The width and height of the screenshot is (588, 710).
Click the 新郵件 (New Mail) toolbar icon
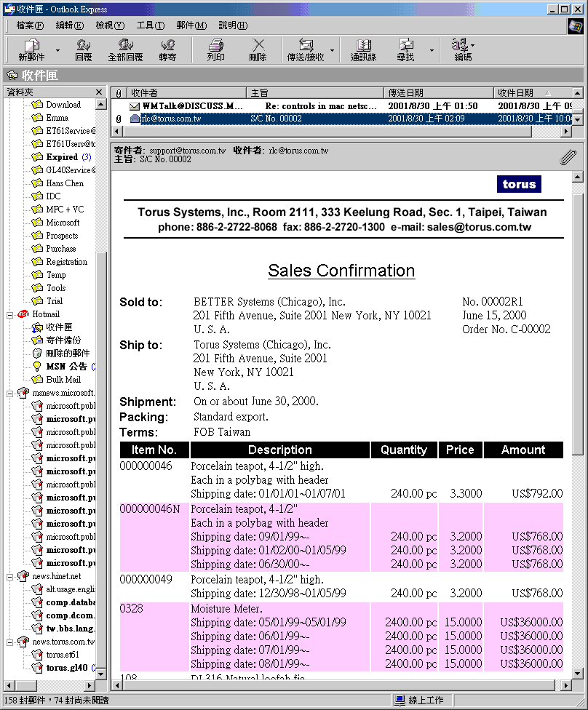click(x=31, y=49)
